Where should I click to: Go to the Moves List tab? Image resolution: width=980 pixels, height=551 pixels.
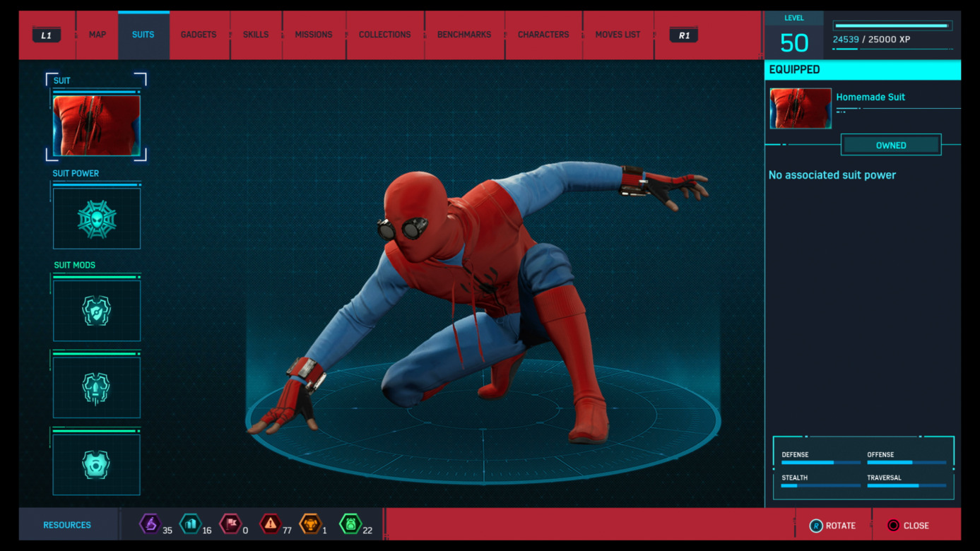pos(618,35)
